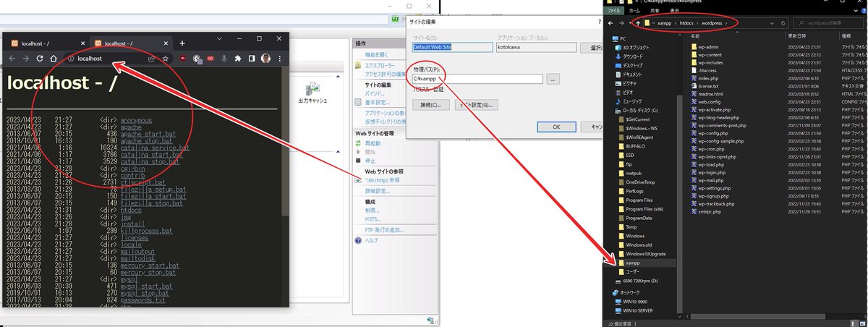This screenshot has width=868, height=327.
Task: Click 再起動 to restart the web site
Action: (x=373, y=143)
